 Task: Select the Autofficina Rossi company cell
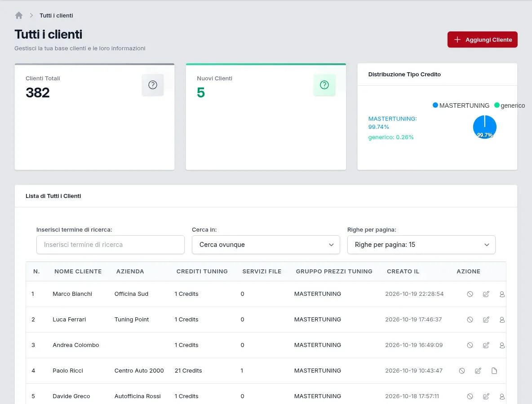(x=137, y=396)
